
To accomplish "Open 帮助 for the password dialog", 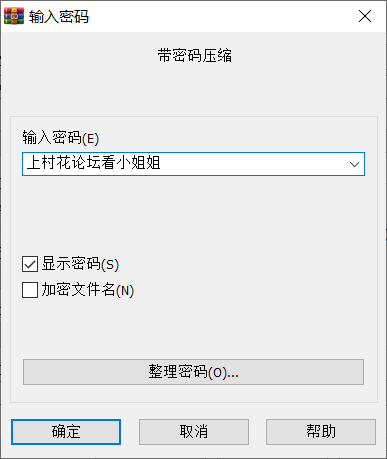I will coord(321,432).
